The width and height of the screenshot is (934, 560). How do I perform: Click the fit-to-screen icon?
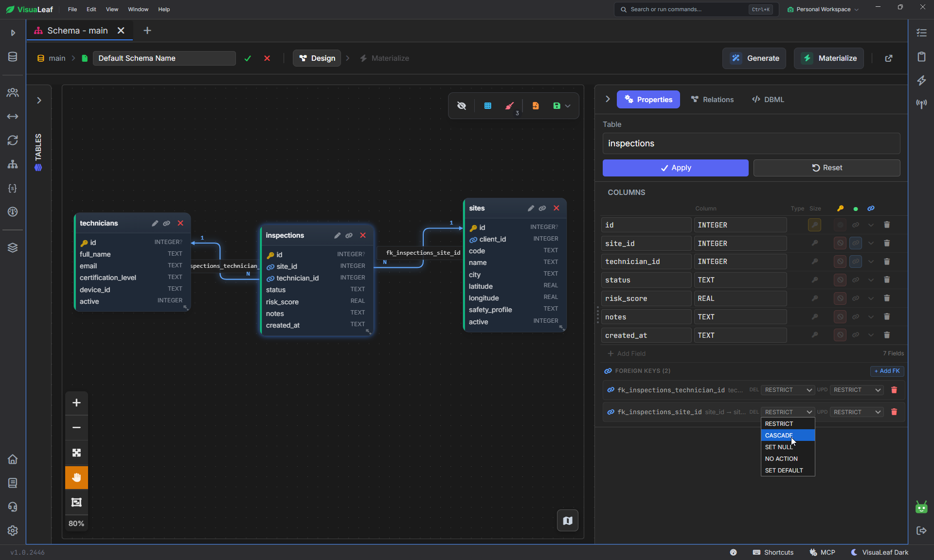pos(76,453)
